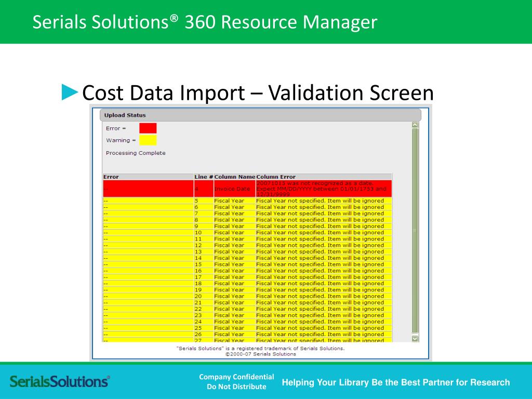Click line number 8 cell

click(204, 220)
